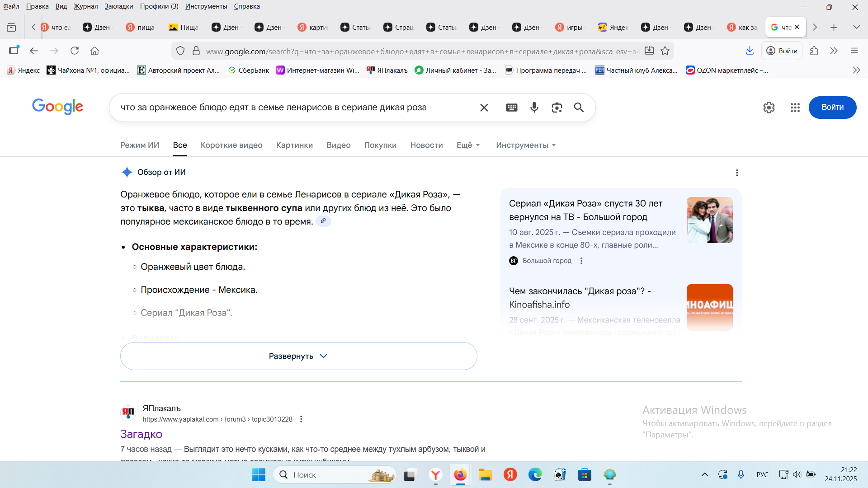Click inside the Google search field
The height and width of the screenshot is (488, 868).
(296, 108)
